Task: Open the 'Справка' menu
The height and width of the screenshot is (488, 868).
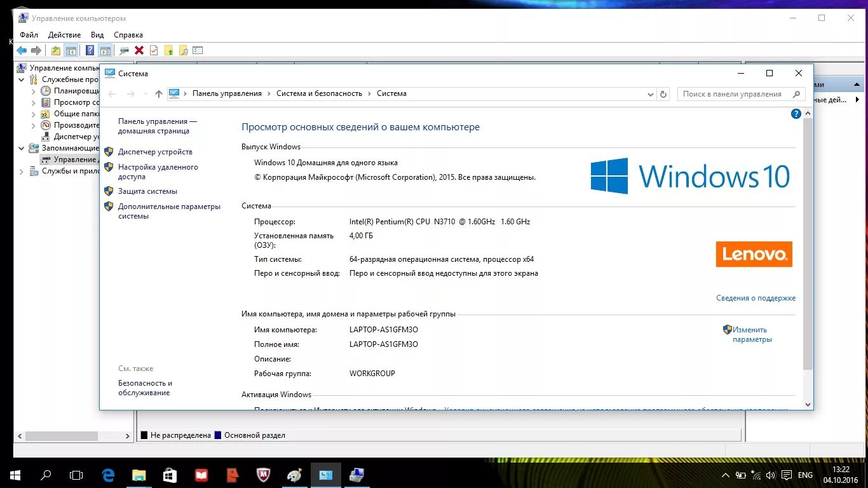Action: [128, 35]
